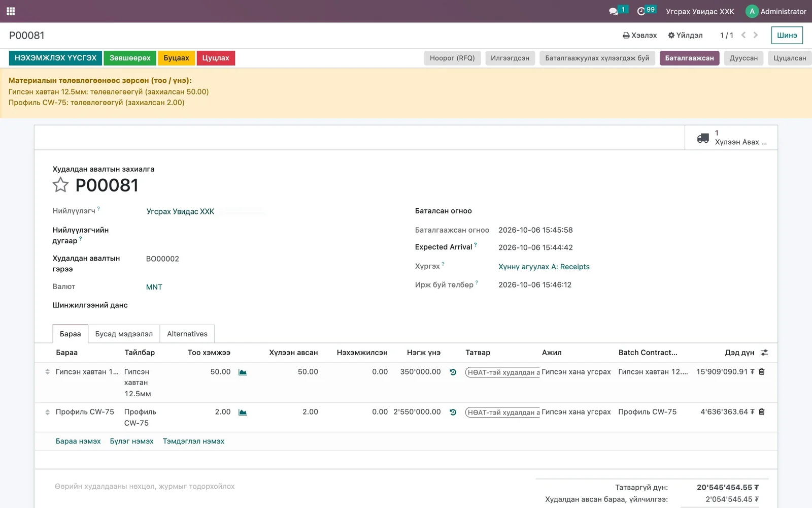Image resolution: width=812 pixels, height=508 pixels.
Task: Click Тэмдэглэл нэмэх link
Action: click(x=193, y=441)
